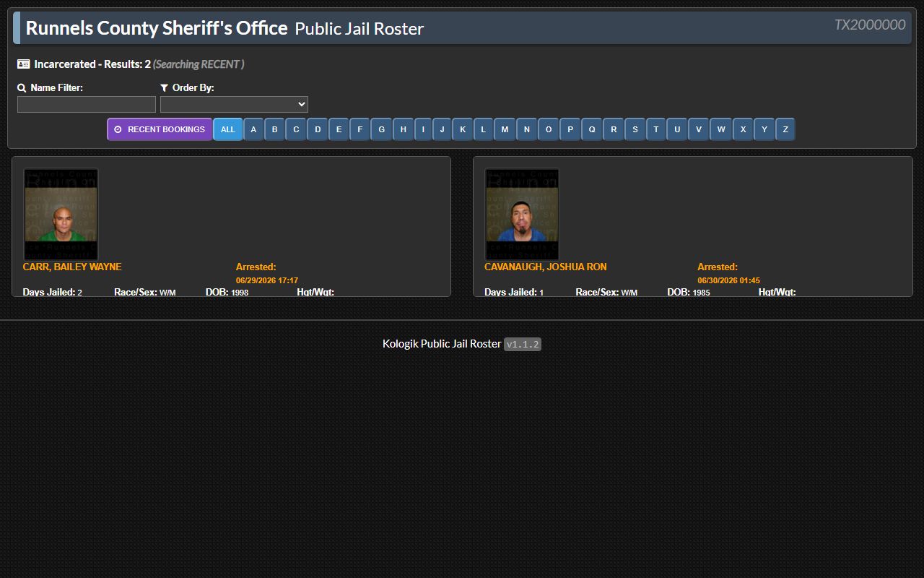This screenshot has width=924, height=578.
Task: Filter roster by letter P
Action: pos(570,129)
